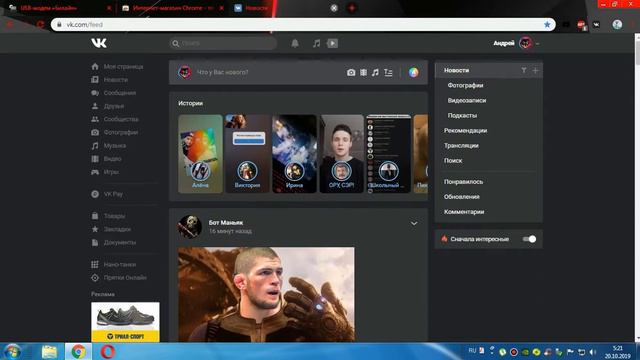Reload the page in browser toolbar
Viewport: 640px width, 360px height.
[x=40, y=24]
